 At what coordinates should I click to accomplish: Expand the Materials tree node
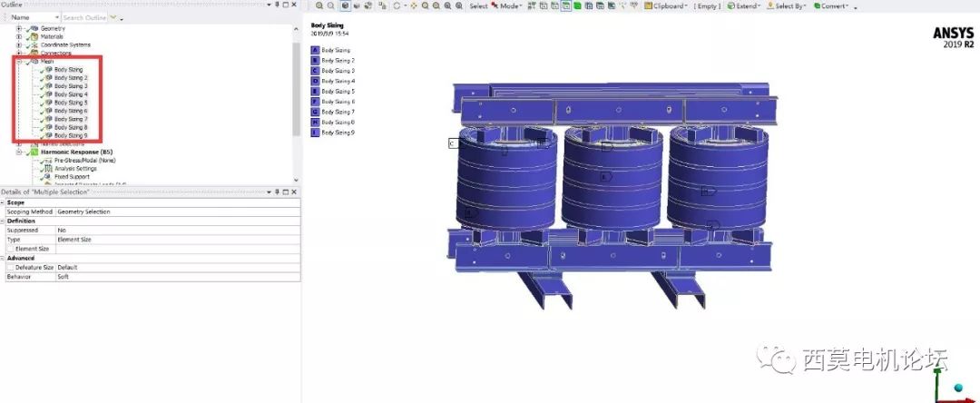coord(19,36)
